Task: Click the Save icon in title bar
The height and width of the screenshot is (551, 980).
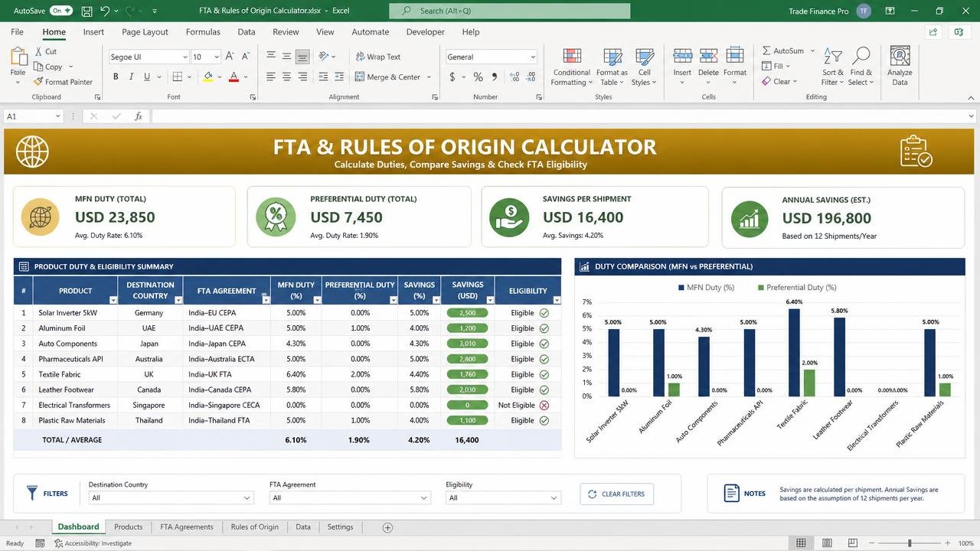Action: point(87,11)
